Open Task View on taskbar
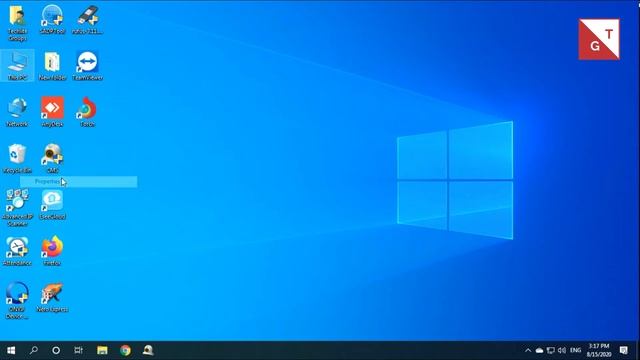 click(79, 350)
